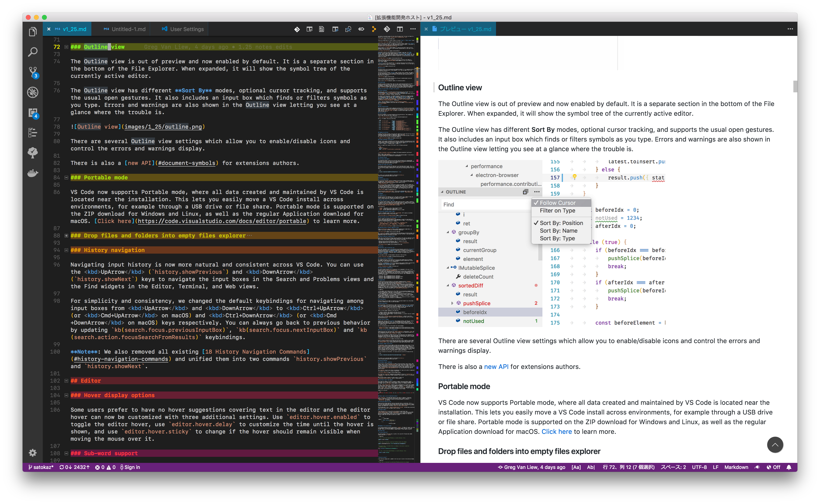Click the 'Click here' link in preview
820x504 pixels.
(556, 432)
